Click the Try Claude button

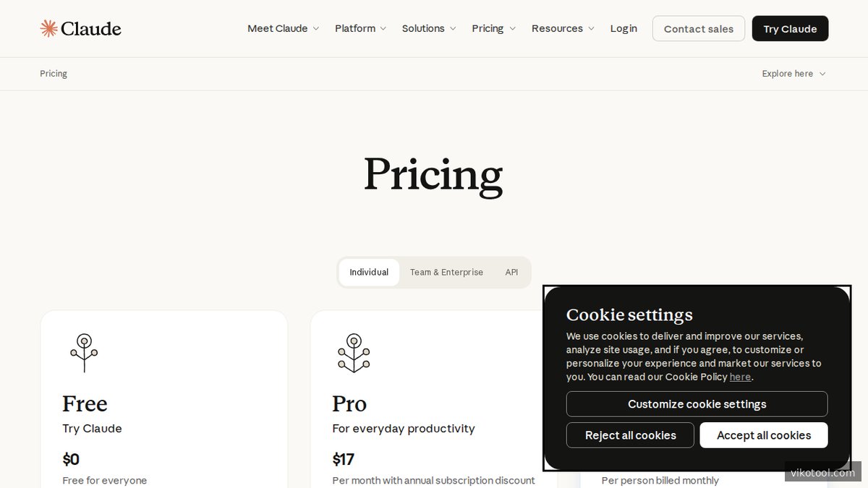click(790, 29)
